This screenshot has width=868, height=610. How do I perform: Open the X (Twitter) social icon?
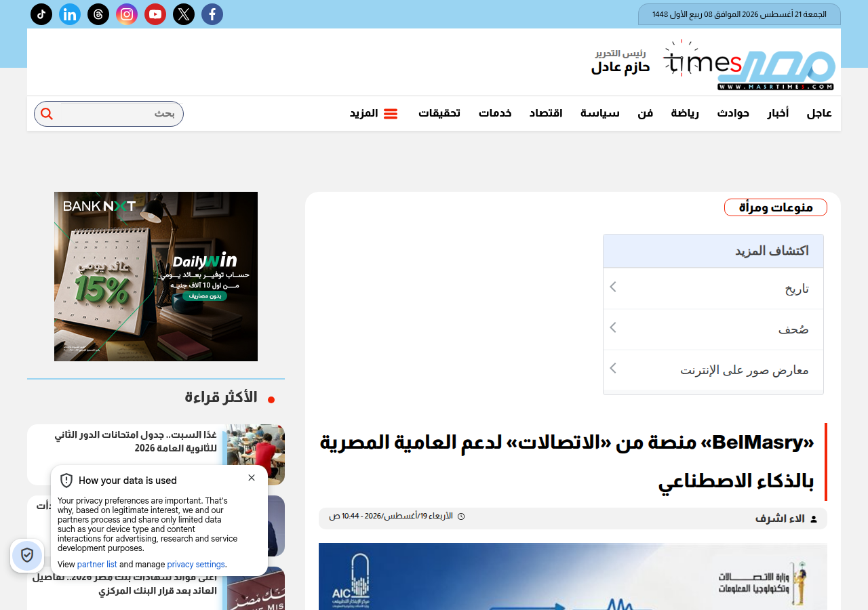(184, 14)
